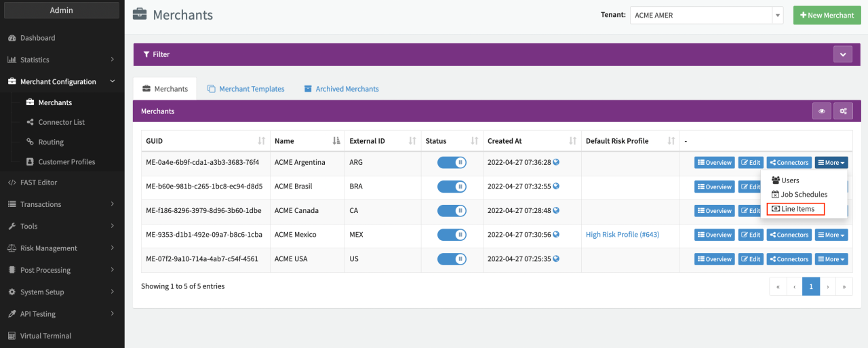Toggle status switch for ACME Brasil
The width and height of the screenshot is (868, 348).
pos(452,187)
